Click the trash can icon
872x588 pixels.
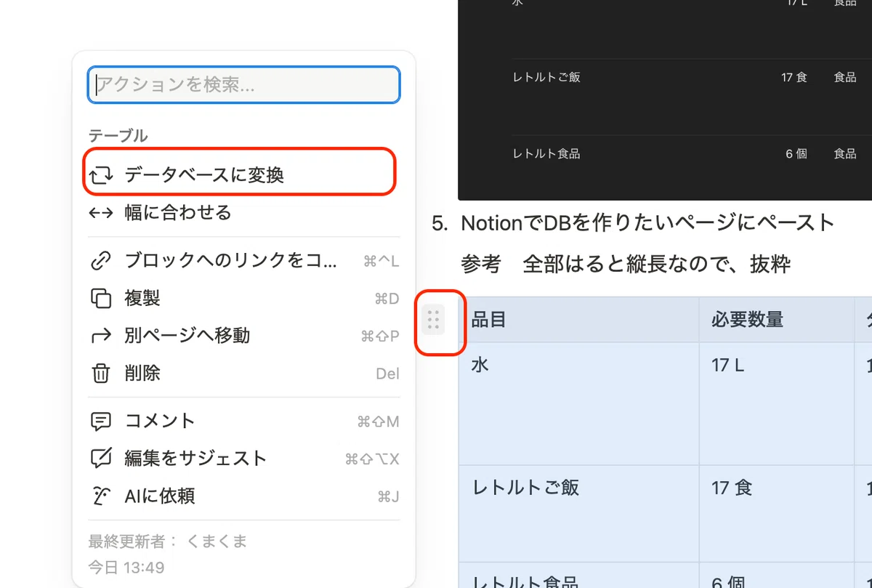point(100,374)
